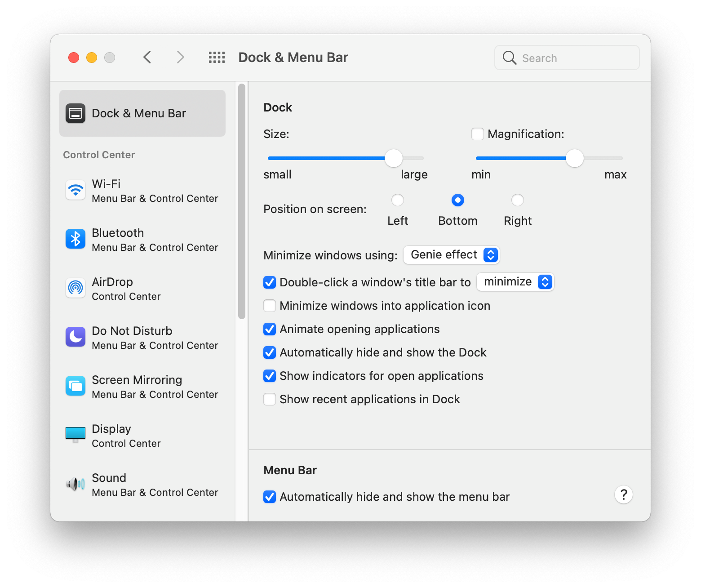Click the Sound speaker icon

coord(75,484)
